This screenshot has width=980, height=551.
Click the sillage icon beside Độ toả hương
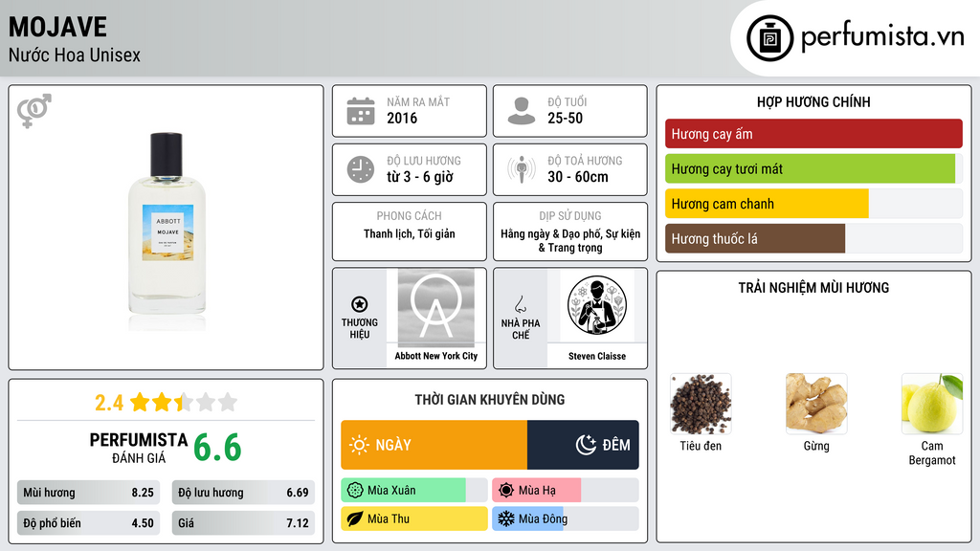point(522,170)
